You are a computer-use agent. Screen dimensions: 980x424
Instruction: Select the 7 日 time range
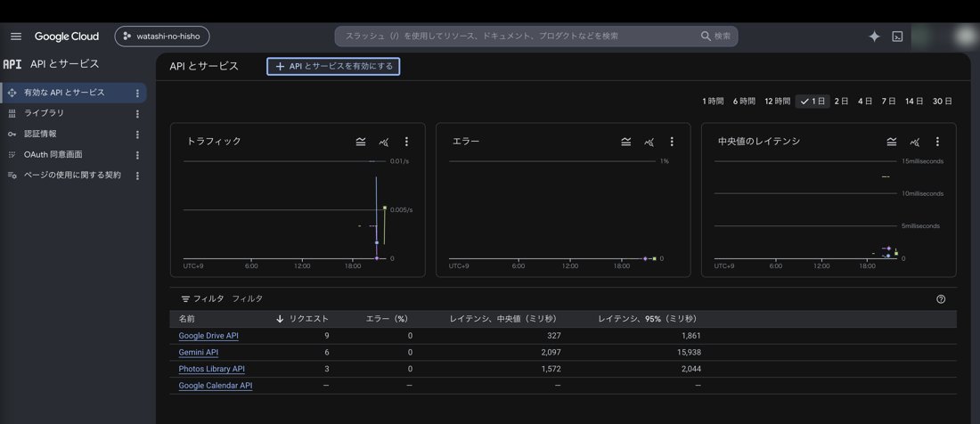click(x=889, y=102)
